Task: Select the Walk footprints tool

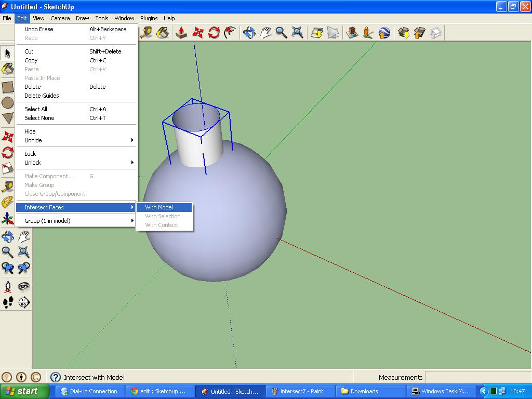Action: click(x=8, y=302)
